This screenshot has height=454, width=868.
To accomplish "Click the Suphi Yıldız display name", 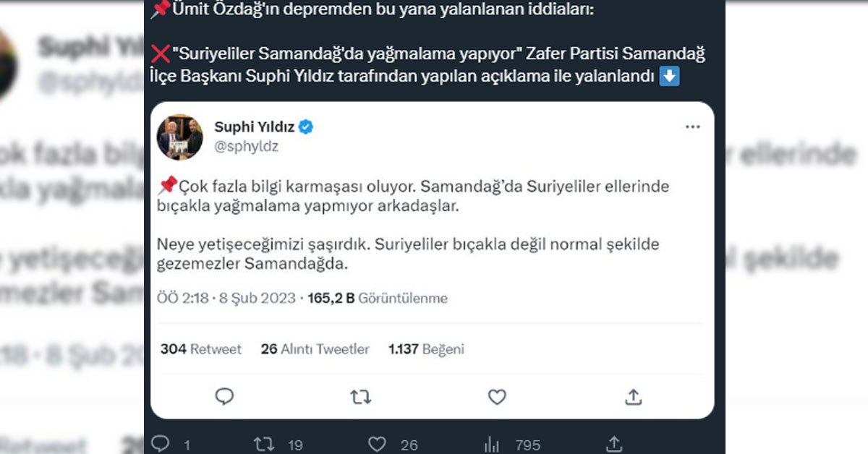I will tap(255, 128).
